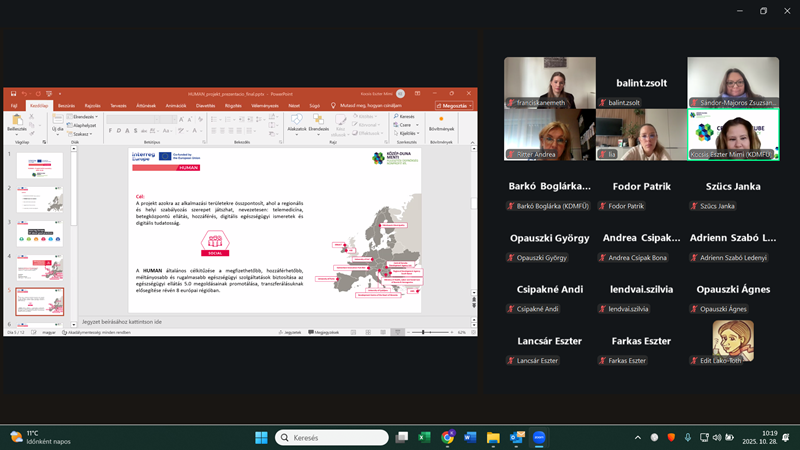
Task: Open Excel from the taskbar
Action: point(423,437)
